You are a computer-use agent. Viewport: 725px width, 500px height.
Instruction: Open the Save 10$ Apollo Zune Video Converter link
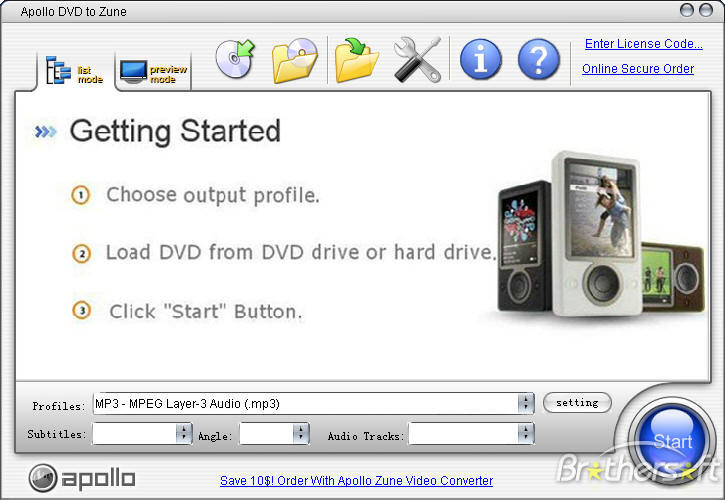[356, 481]
